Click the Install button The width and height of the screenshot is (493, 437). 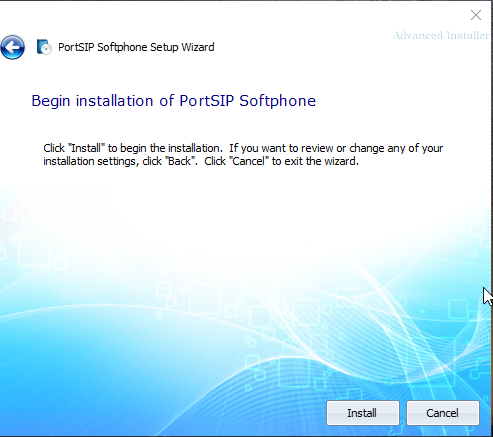coord(363,413)
